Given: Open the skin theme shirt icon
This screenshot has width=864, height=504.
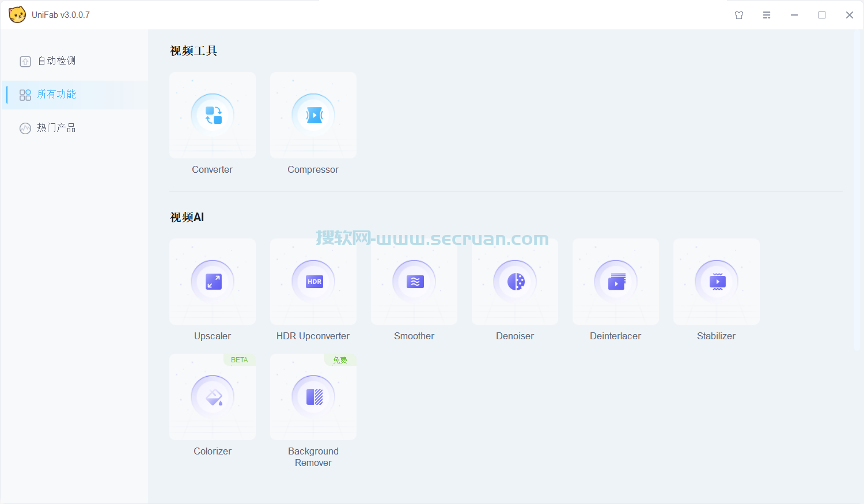Looking at the screenshot, I should point(739,15).
